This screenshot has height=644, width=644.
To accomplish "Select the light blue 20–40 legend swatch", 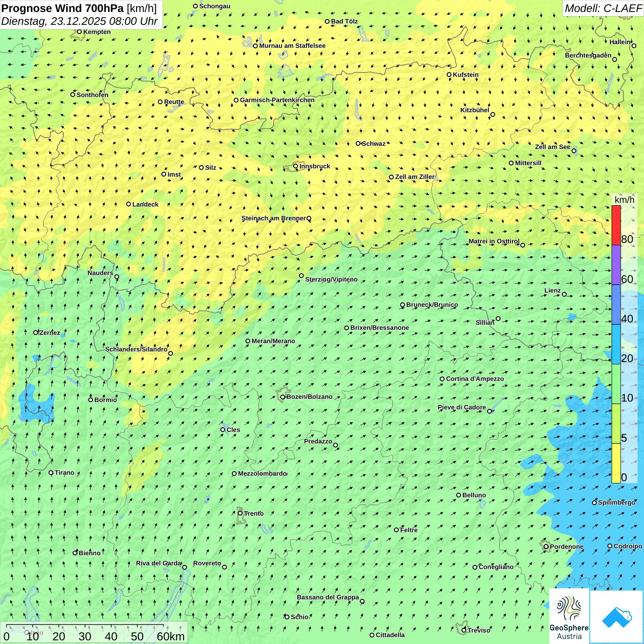I will [616, 345].
